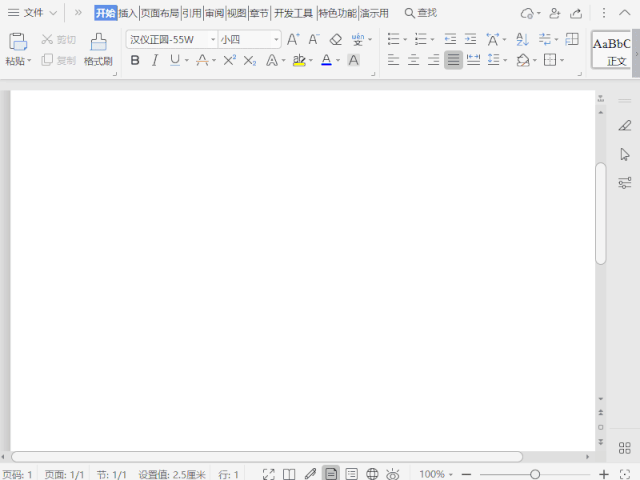Image resolution: width=640 pixels, height=480 pixels.
Task: Click the clear formatting eraser icon
Action: coord(336,40)
